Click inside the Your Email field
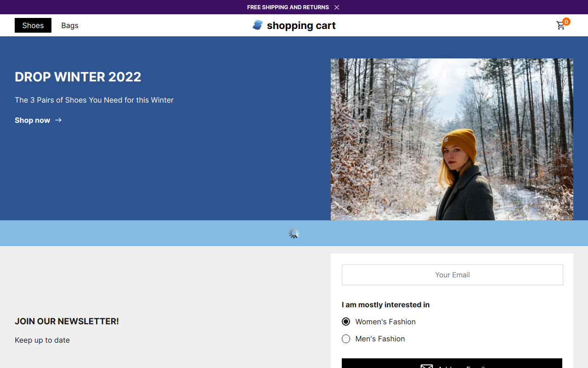The image size is (588, 368). click(452, 275)
